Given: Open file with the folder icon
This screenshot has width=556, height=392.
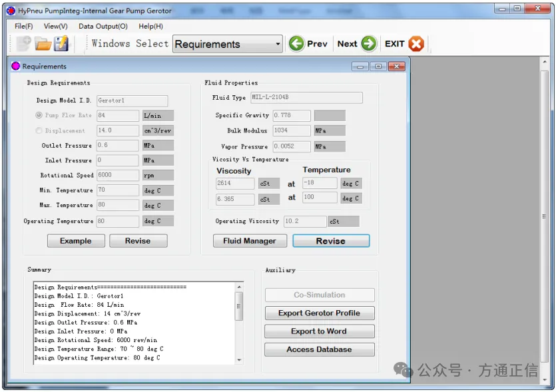Looking at the screenshot, I should pyautogui.click(x=43, y=45).
